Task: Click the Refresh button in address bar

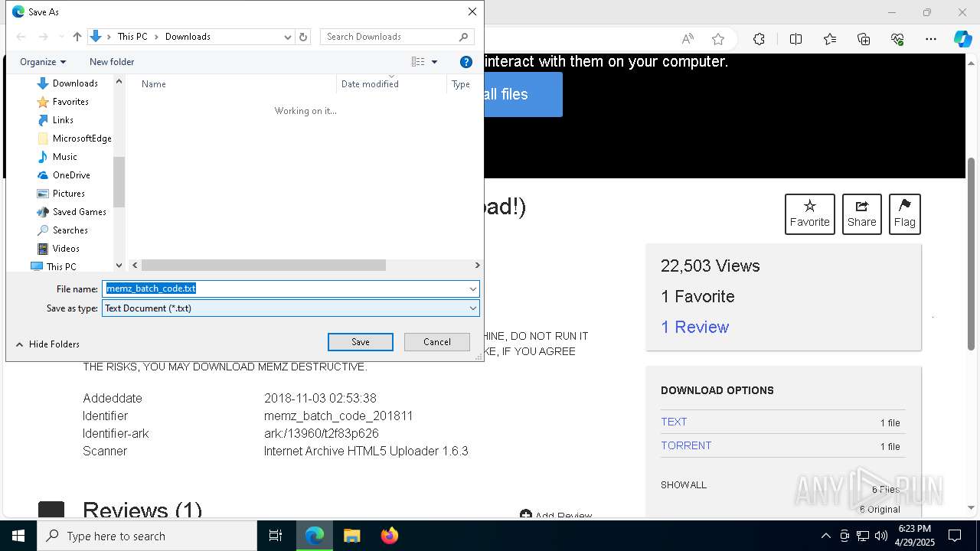Action: [303, 37]
